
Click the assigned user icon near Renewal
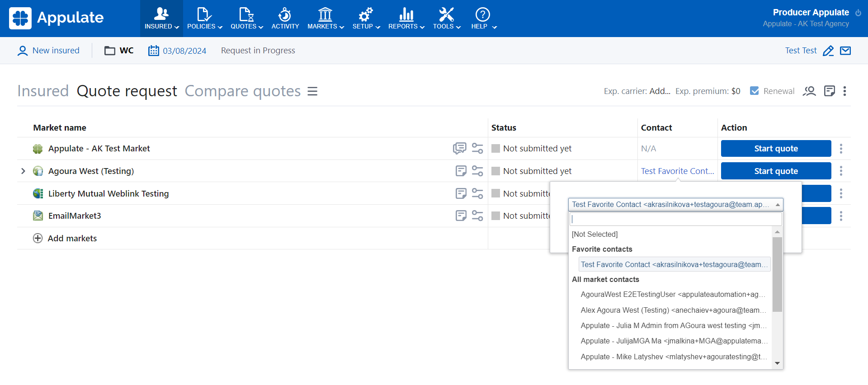(809, 91)
